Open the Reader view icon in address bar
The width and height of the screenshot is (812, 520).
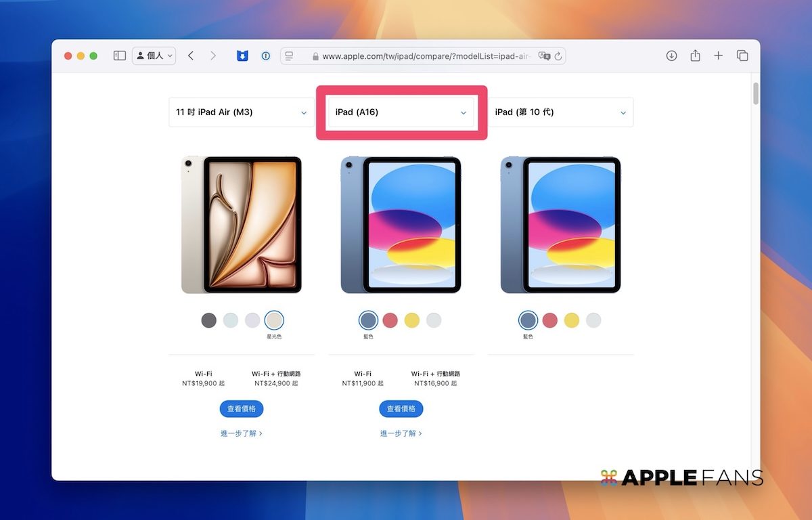click(x=290, y=56)
